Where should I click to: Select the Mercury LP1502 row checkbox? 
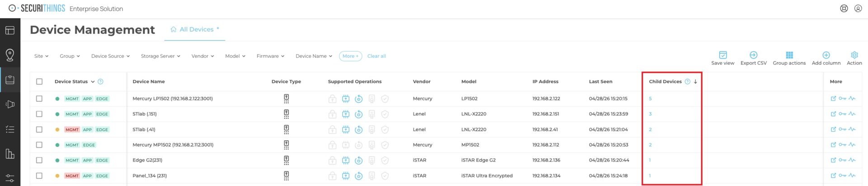click(39, 99)
